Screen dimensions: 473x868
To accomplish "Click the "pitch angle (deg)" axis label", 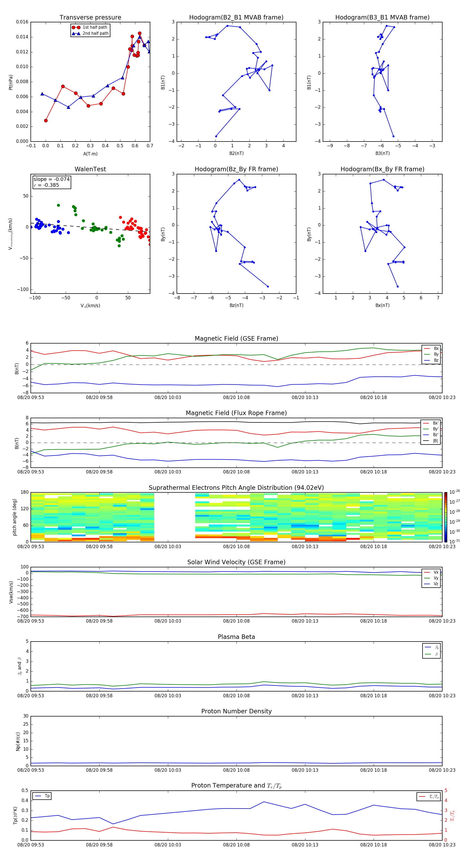I will (x=15, y=517).
